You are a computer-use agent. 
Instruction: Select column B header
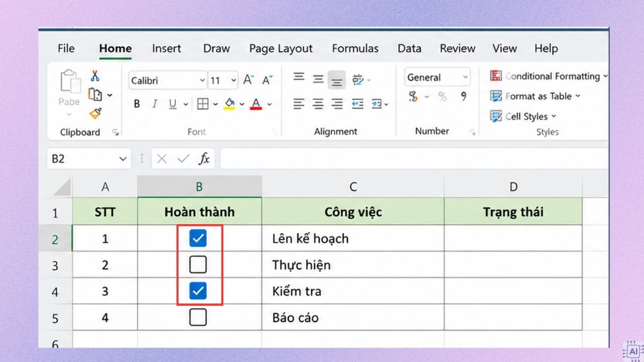199,187
